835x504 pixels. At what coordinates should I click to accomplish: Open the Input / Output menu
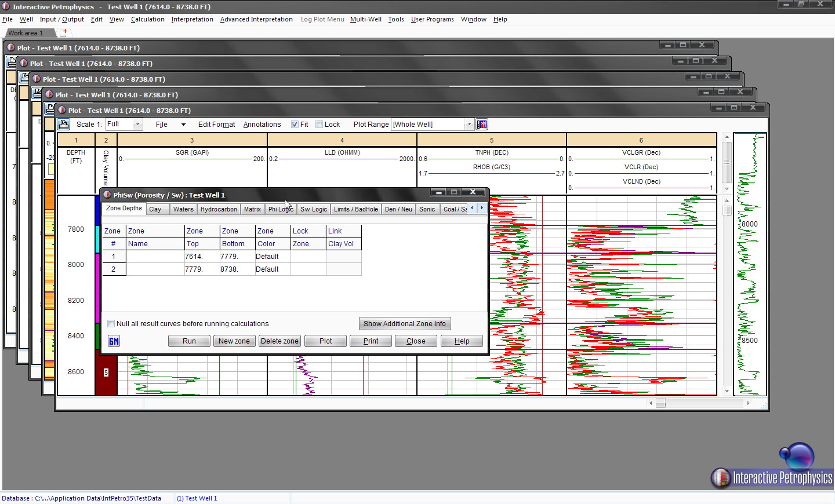coord(61,19)
